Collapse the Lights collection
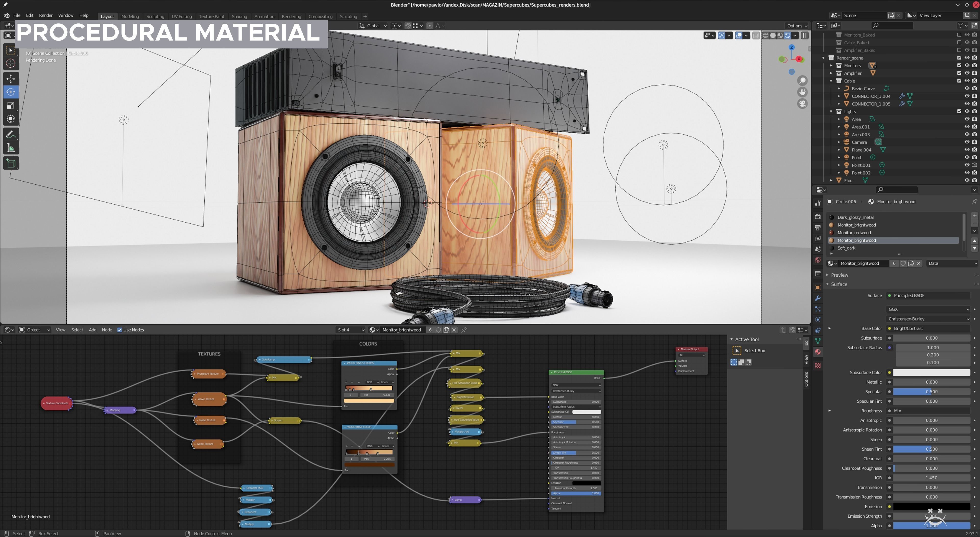Screen dimensions: 980x537 831,111
